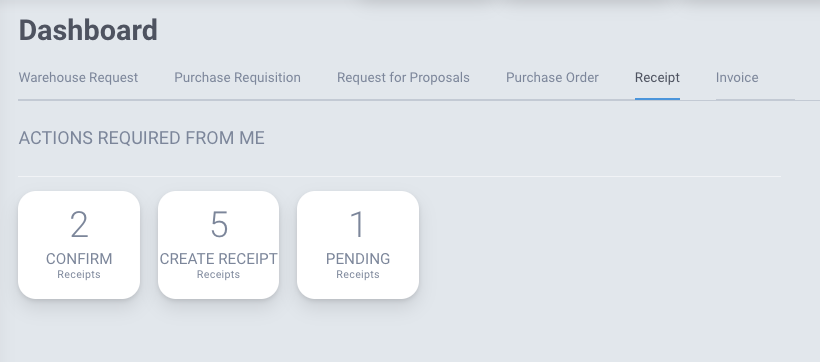820x362 pixels.
Task: Open the Confirm Receipts card
Action: 79,245
